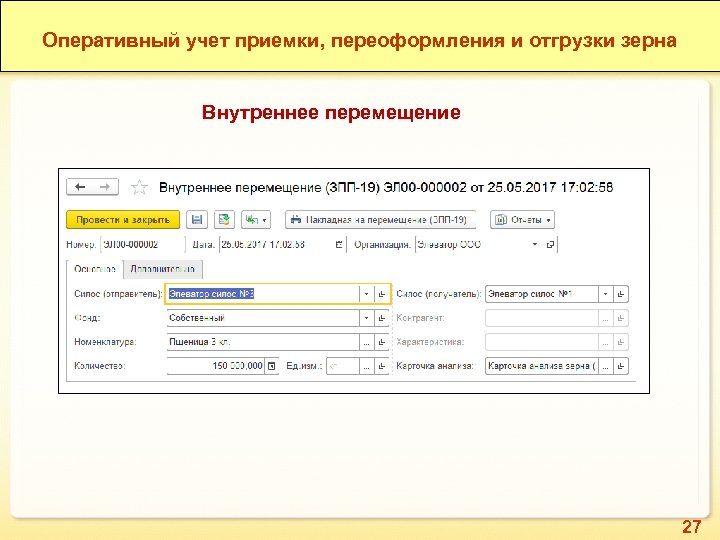The height and width of the screenshot is (540, 720).
Task: Edit the 'Номер' field ЭЛ00-000002
Action: pyautogui.click(x=142, y=244)
